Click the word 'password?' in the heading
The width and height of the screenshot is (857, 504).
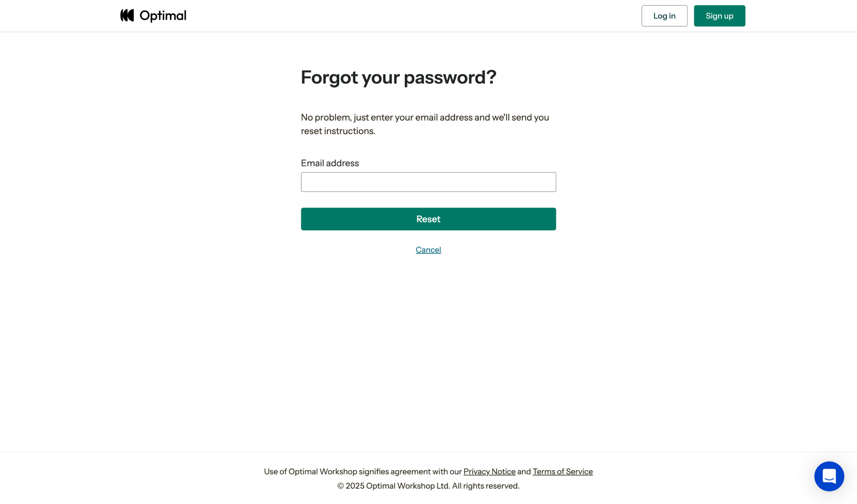(x=450, y=77)
